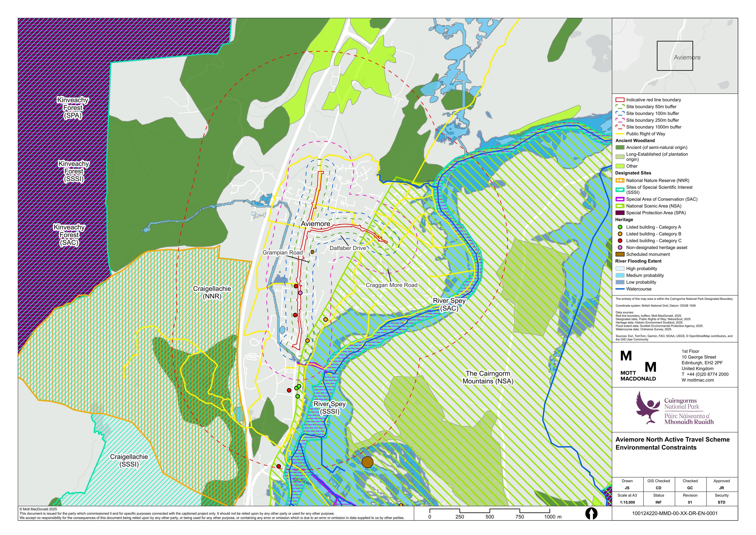Click the 1:15,000 scale value
The image size is (756, 535).
point(627,502)
